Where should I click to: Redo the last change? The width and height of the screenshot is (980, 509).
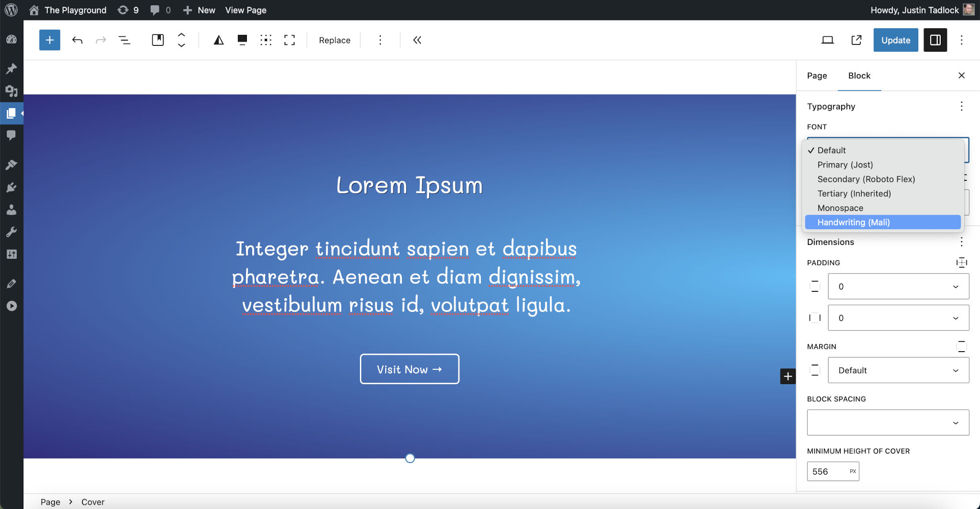coord(101,40)
